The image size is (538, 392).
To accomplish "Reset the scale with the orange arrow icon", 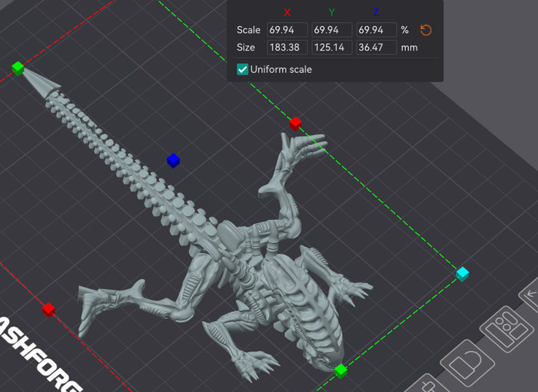I will click(x=427, y=30).
